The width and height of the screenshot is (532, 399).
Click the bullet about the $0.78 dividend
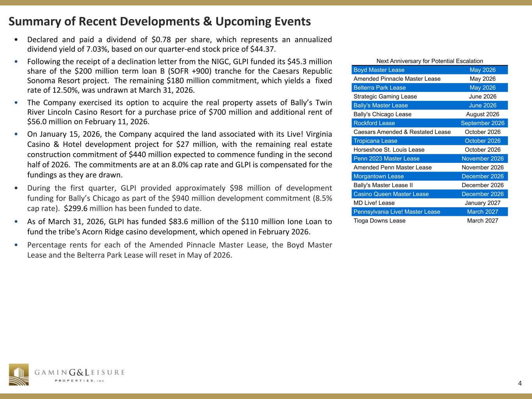pos(179,44)
